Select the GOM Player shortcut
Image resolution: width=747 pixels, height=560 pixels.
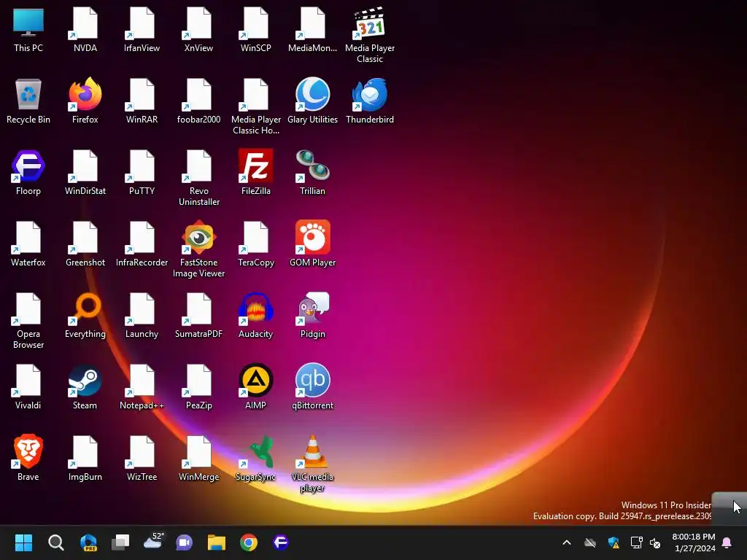click(312, 244)
